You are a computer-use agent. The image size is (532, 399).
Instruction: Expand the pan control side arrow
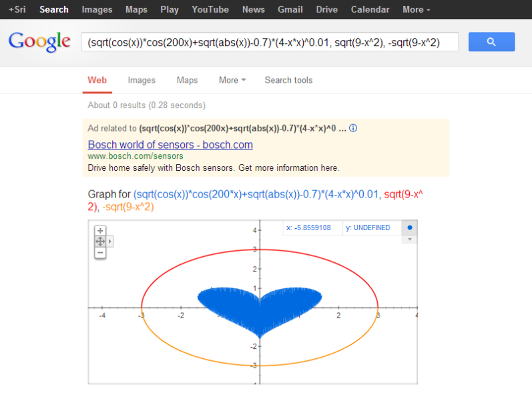[x=110, y=242]
